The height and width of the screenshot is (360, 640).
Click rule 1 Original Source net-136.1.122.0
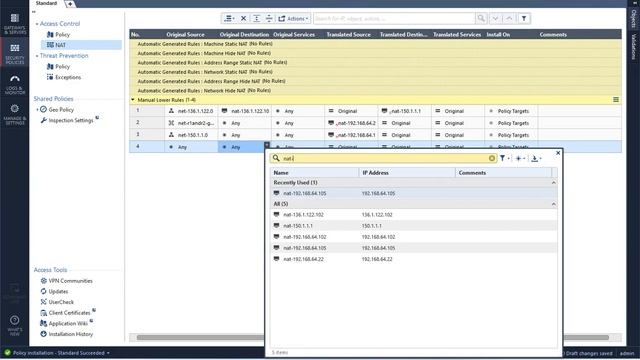(191, 111)
